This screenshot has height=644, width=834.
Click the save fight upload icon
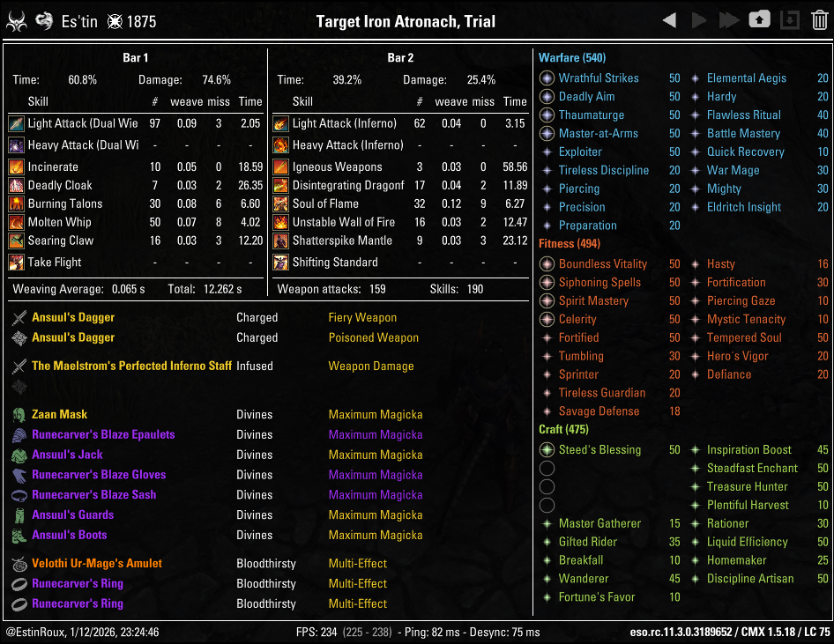coord(759,20)
